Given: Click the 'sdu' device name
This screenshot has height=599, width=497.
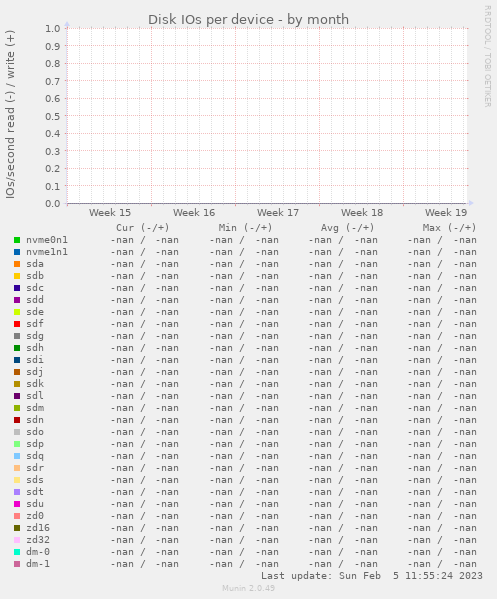Looking at the screenshot, I should point(35,504).
